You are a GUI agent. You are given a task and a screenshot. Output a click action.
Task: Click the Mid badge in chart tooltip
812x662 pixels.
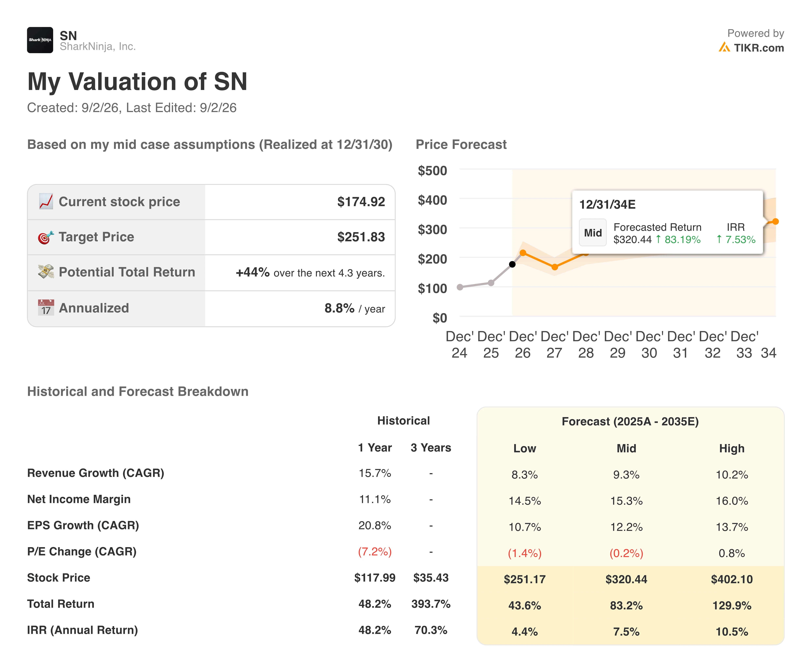pyautogui.click(x=593, y=233)
